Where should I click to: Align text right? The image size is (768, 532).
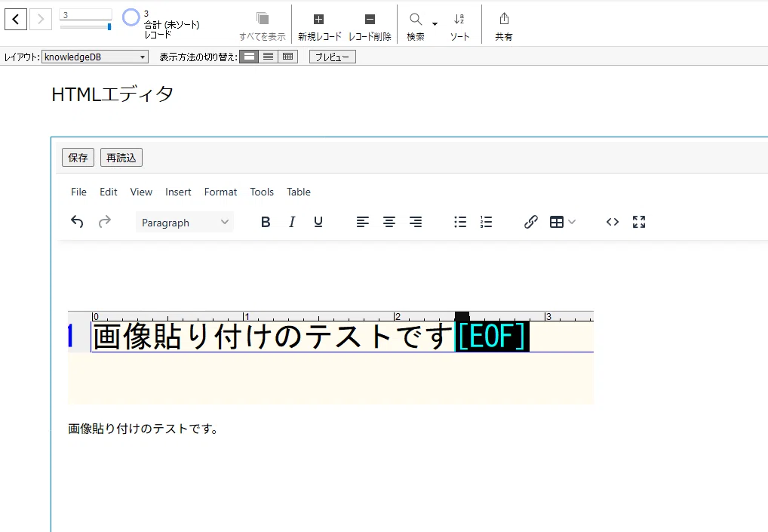[416, 222]
